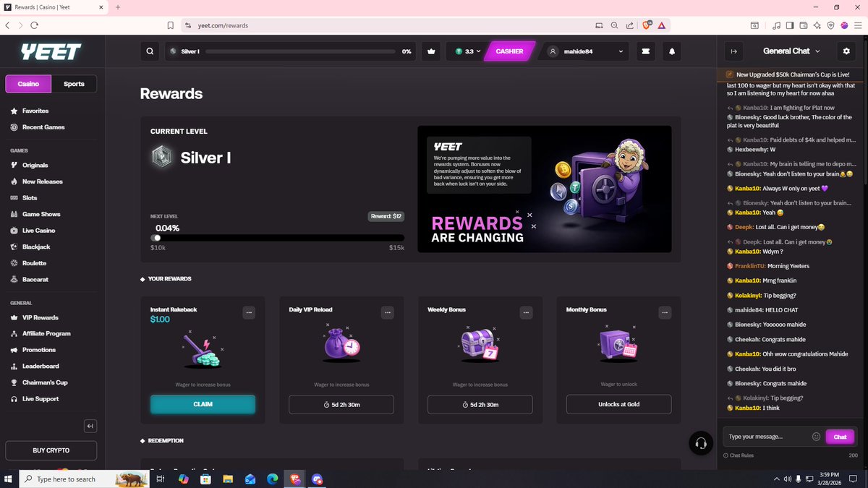Expand the General Chat room selector
This screenshot has height=488, width=868.
tap(791, 51)
